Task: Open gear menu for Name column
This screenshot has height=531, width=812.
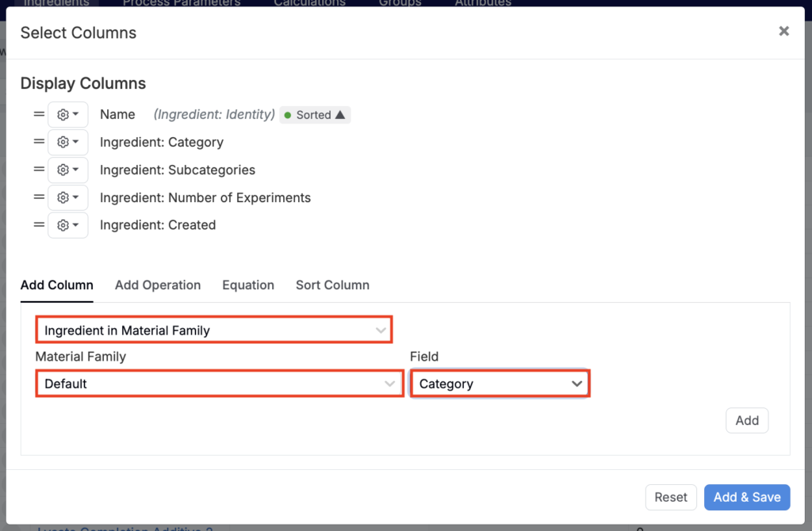Action: (68, 115)
